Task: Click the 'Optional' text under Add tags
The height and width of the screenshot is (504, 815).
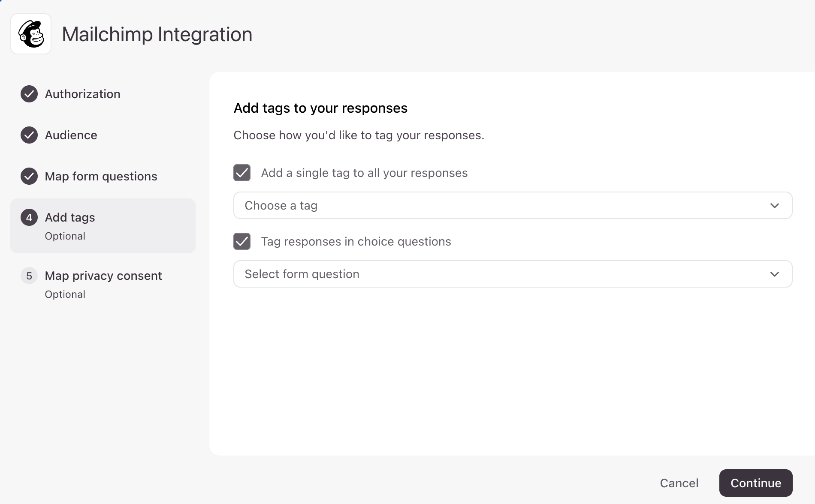Action: pos(65,236)
